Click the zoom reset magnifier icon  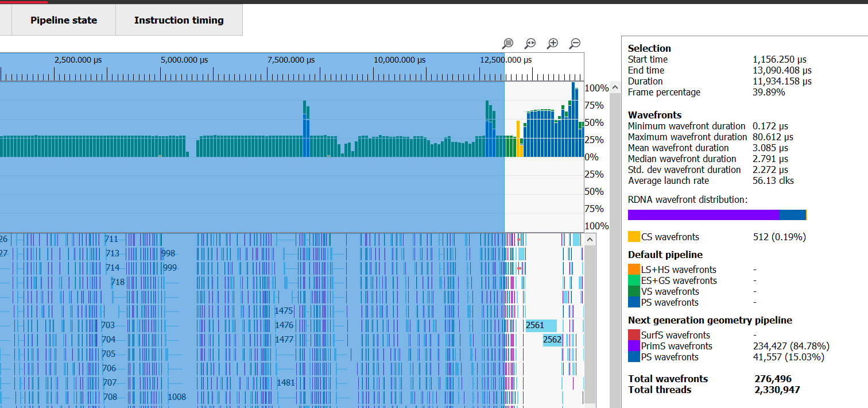(530, 44)
